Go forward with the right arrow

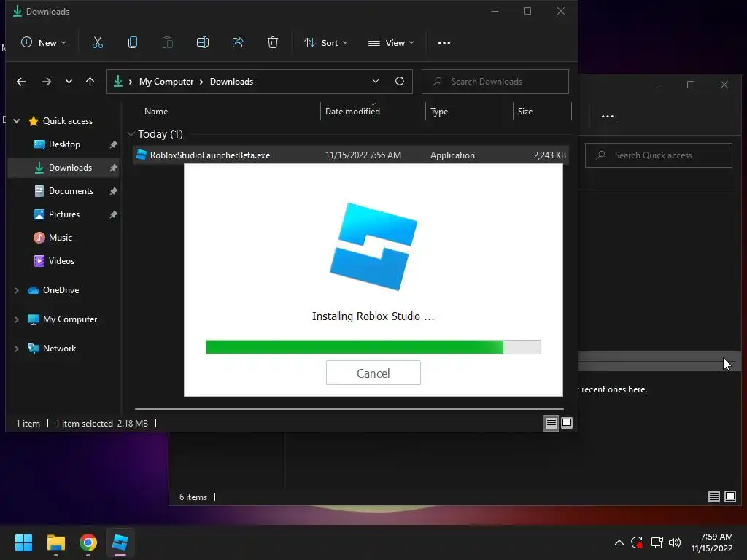46,82
